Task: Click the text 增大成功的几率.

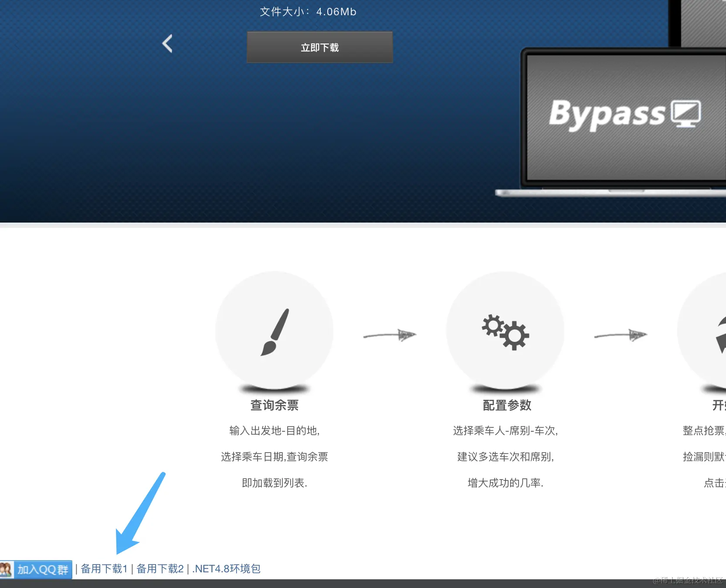Action: 505,483
